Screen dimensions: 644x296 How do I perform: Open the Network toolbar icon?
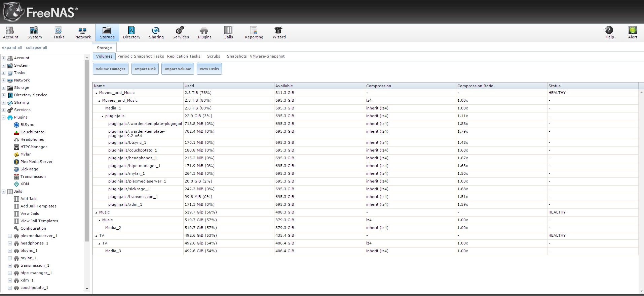[83, 33]
